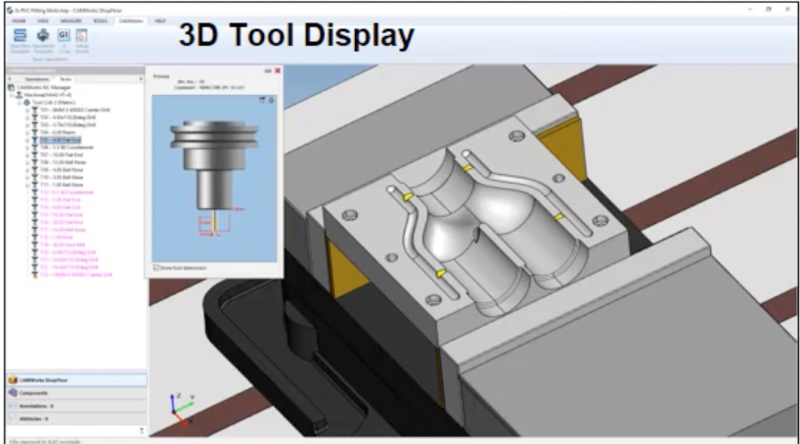Image resolution: width=800 pixels, height=444 pixels.
Task: Open the Attributes - 0 pane
Action: coord(77,418)
